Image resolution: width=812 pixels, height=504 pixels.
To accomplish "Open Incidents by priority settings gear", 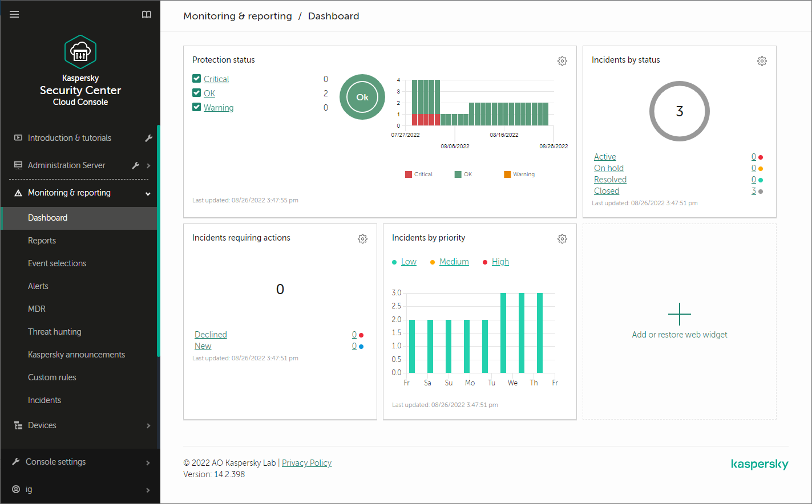I will pos(562,239).
